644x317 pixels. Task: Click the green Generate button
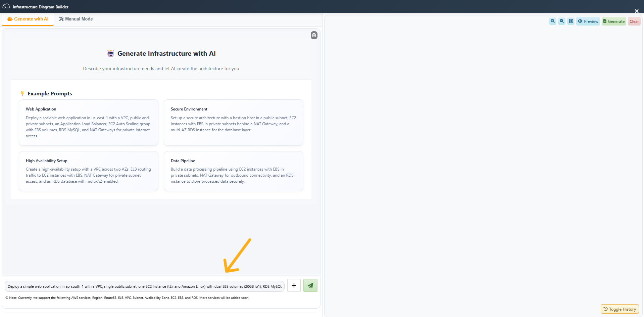click(x=614, y=21)
